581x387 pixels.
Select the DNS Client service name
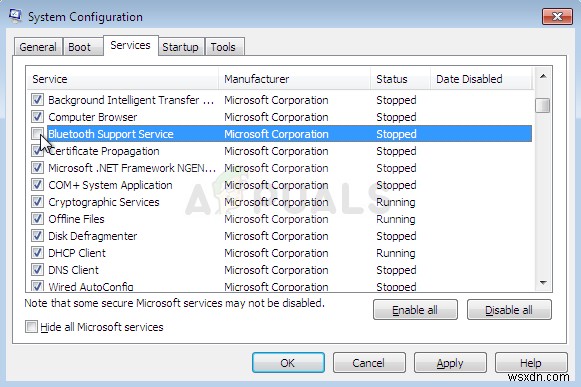[x=73, y=270]
